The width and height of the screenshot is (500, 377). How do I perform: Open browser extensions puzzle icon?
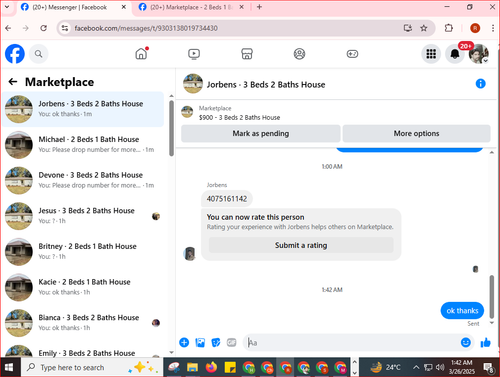(x=449, y=28)
